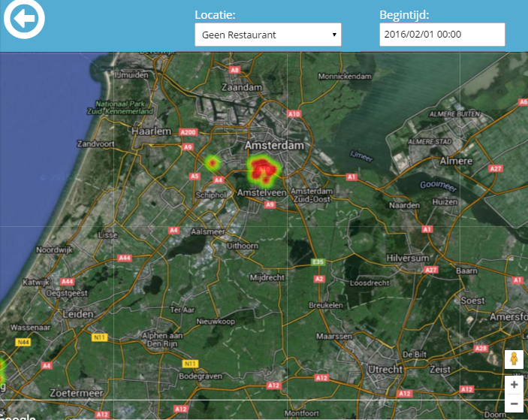Click the Soest label
This screenshot has width=528, height=420.
[472, 301]
